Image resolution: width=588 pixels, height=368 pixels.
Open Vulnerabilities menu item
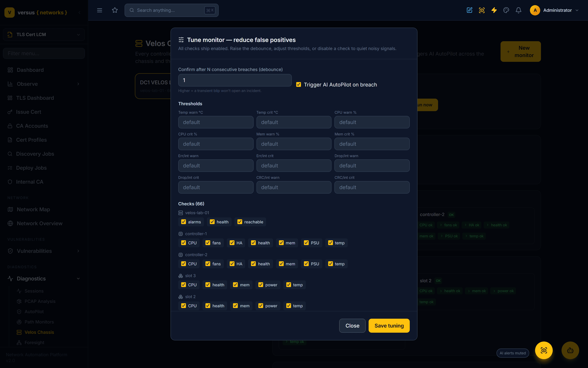(x=44, y=251)
